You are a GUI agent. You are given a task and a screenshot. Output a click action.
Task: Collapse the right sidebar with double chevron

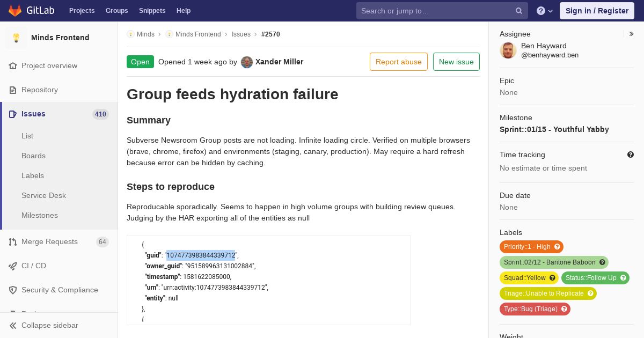coord(632,34)
